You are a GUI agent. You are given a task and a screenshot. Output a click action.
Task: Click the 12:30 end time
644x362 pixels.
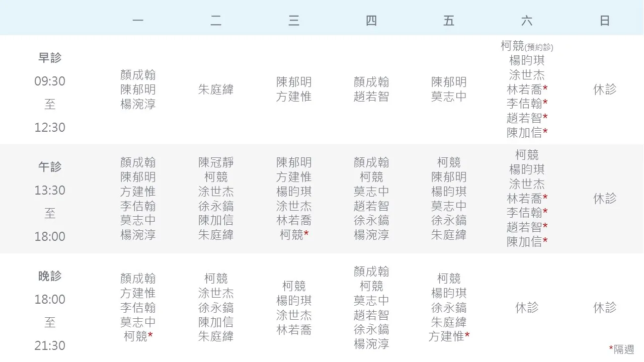(50, 127)
